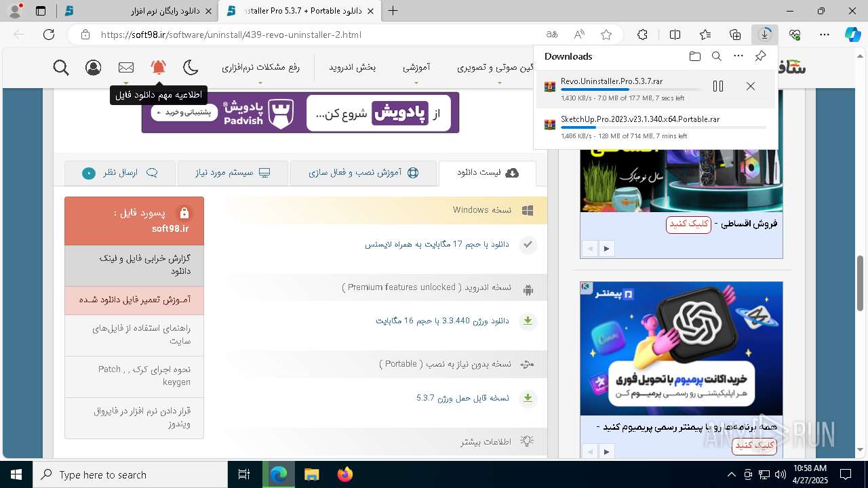Viewport: 868px width, 488px height.
Task: Click the address bar URL
Action: (x=231, y=35)
